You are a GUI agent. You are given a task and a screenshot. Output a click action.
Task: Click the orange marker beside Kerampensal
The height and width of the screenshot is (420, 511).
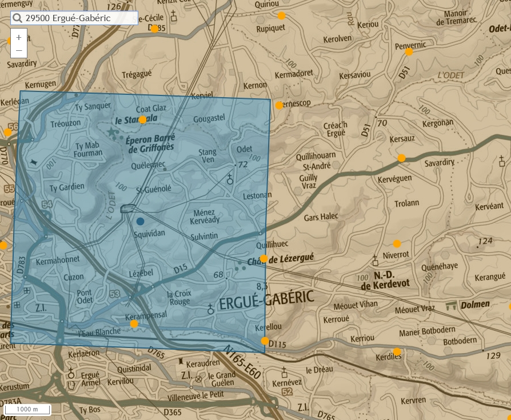pyautogui.click(x=134, y=324)
